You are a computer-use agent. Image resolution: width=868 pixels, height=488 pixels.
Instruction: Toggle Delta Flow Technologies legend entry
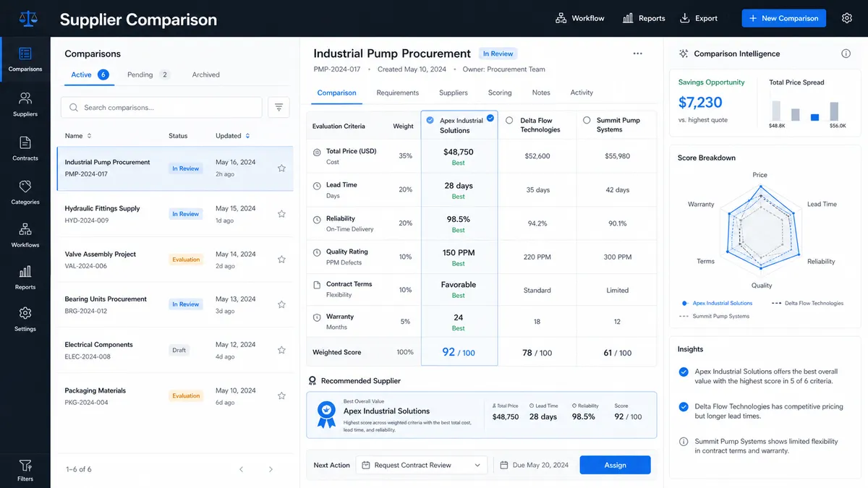[807, 304]
